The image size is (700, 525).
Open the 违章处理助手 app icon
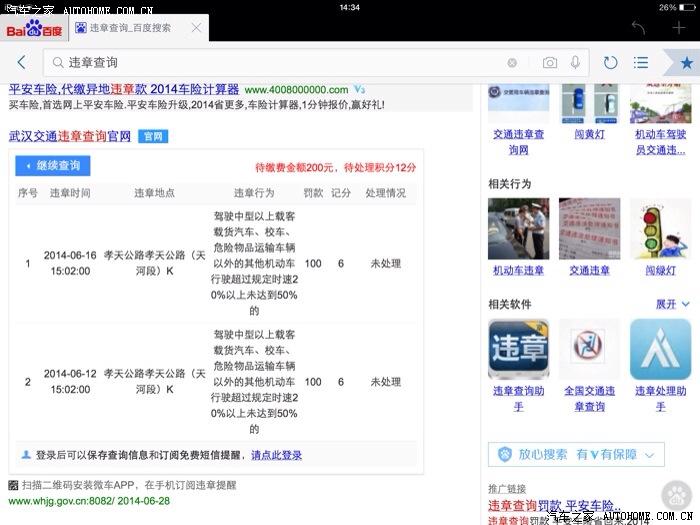660,349
